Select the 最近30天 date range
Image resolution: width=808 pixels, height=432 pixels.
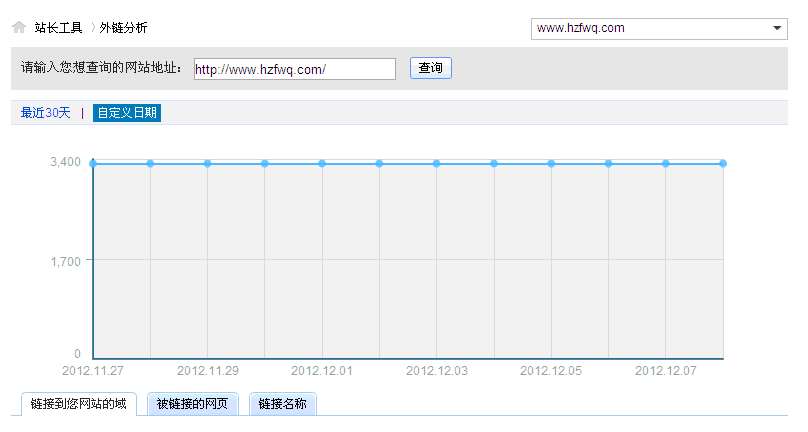coord(46,113)
